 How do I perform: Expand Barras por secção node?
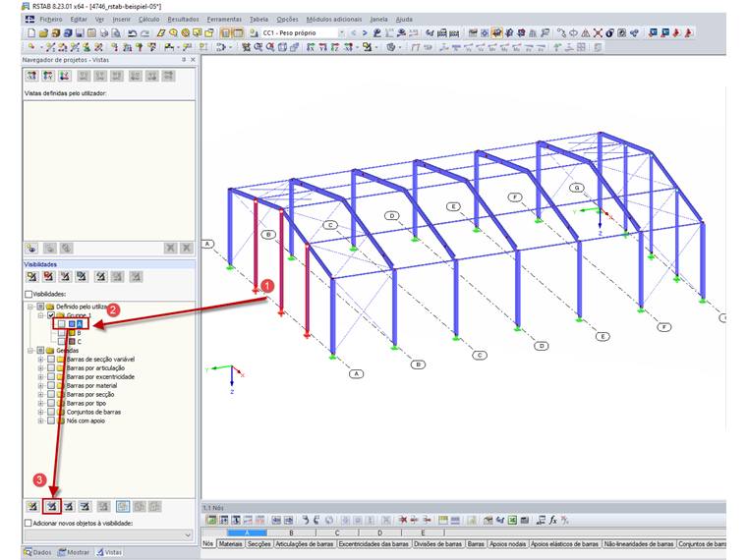coord(40,395)
